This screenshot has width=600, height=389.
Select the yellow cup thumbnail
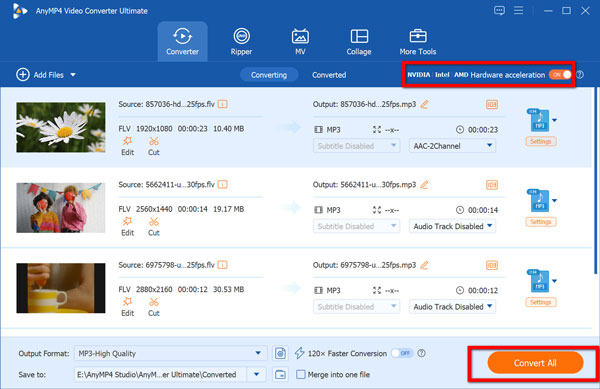coord(60,288)
